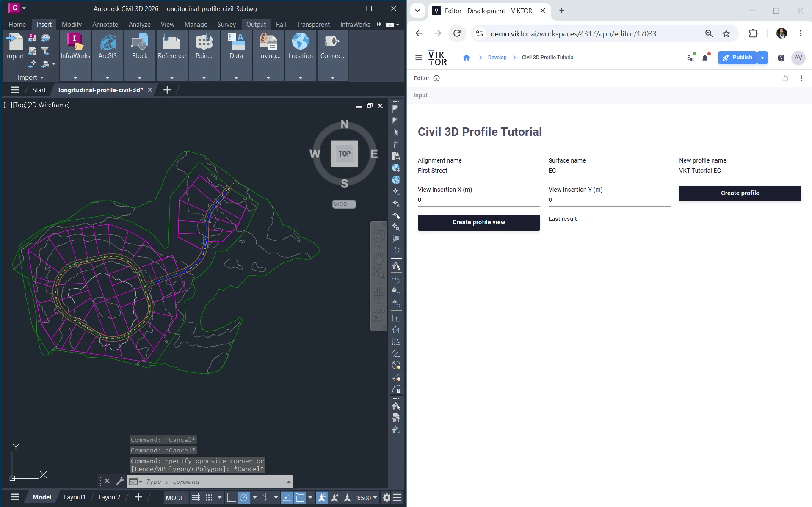Open Chrome tab search dropdown
Image resolution: width=812 pixels, height=507 pixels.
click(417, 11)
